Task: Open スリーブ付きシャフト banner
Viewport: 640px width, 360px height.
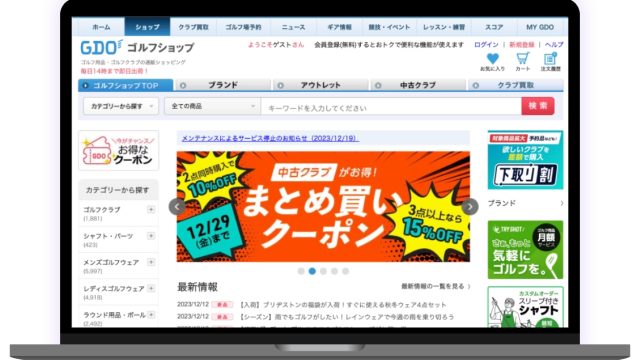Action: 525,307
